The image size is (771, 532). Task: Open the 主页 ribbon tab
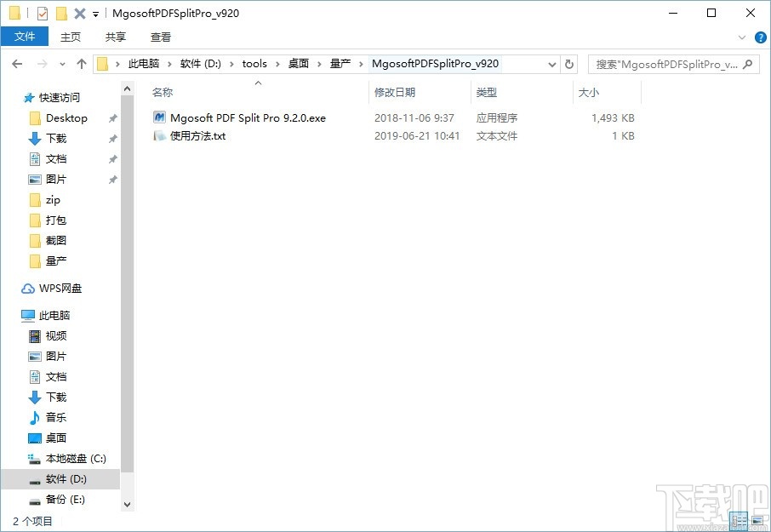(71, 37)
